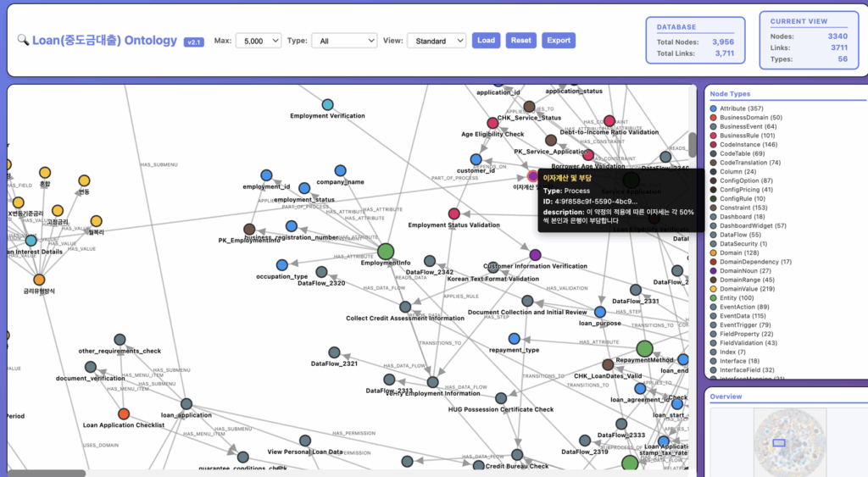Expand the View mode dropdown
Screen dimensions: 868x477
coord(437,41)
